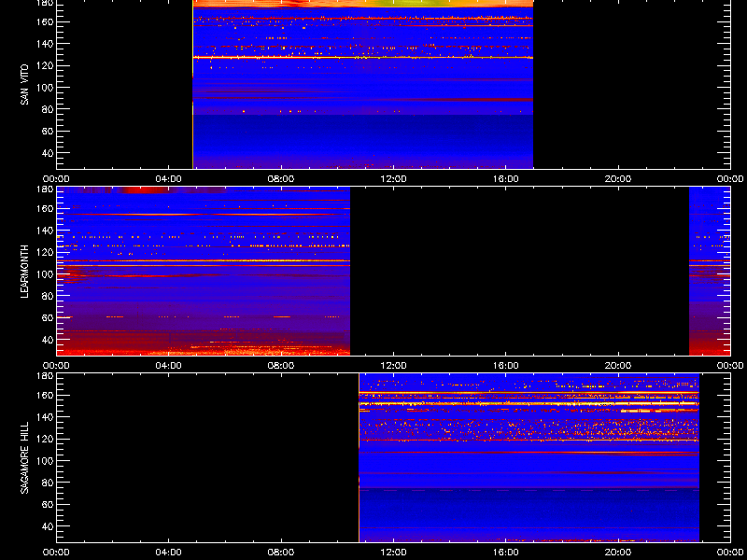Click the SAGAMORE HILL station label
Image resolution: width=747 pixels, height=560 pixels.
click(25, 457)
